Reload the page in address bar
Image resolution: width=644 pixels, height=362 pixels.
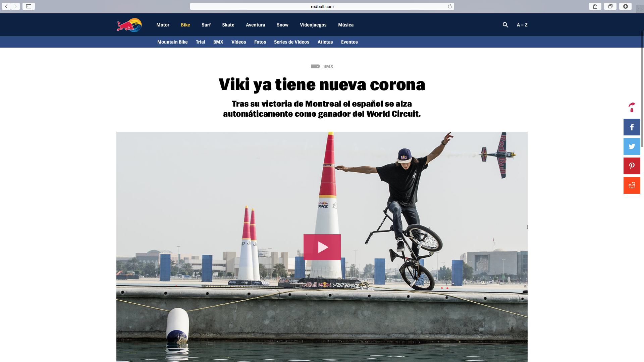pyautogui.click(x=450, y=6)
